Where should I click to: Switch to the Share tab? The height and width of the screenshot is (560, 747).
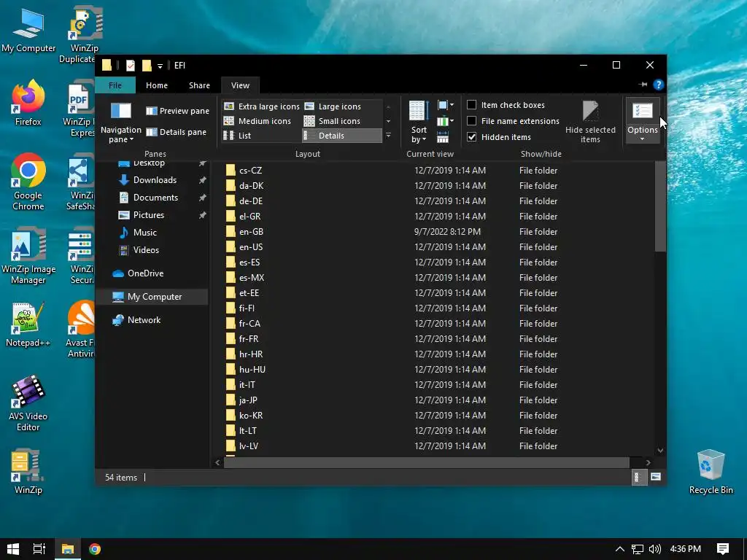(199, 85)
